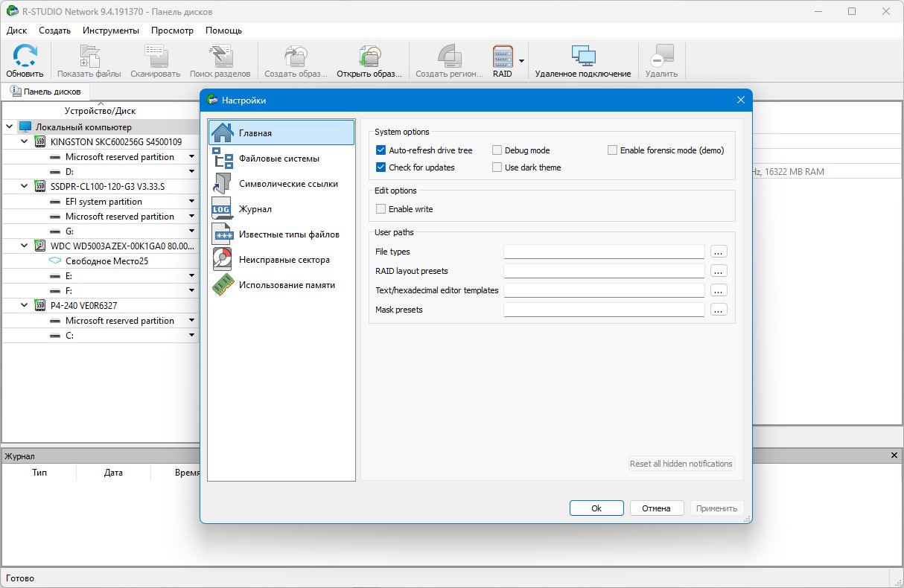This screenshot has width=904, height=588.
Task: Click the Удаленное подключение toolbar icon
Action: [x=583, y=56]
